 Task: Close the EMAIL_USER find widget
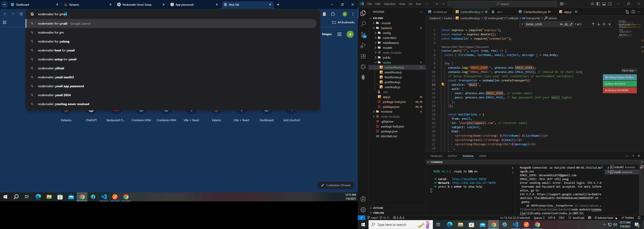610,24
